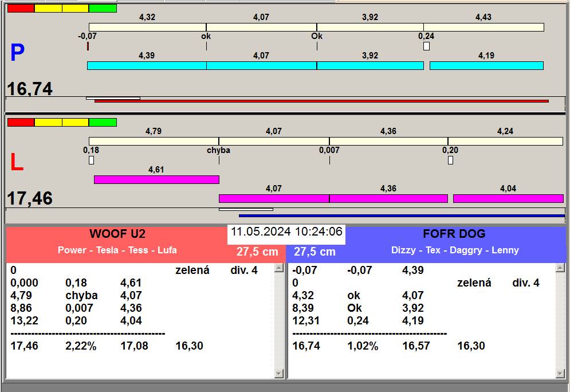Image resolution: width=570 pixels, height=392 pixels.
Task: Click scroll-down arrow in FOFR DOG results list
Action: tap(560, 374)
